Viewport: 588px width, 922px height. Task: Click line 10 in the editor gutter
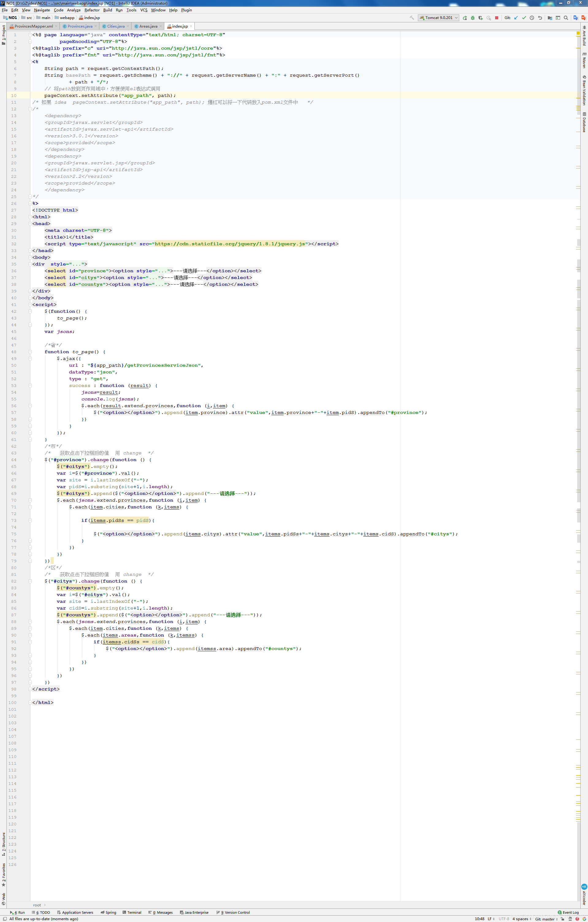14,95
